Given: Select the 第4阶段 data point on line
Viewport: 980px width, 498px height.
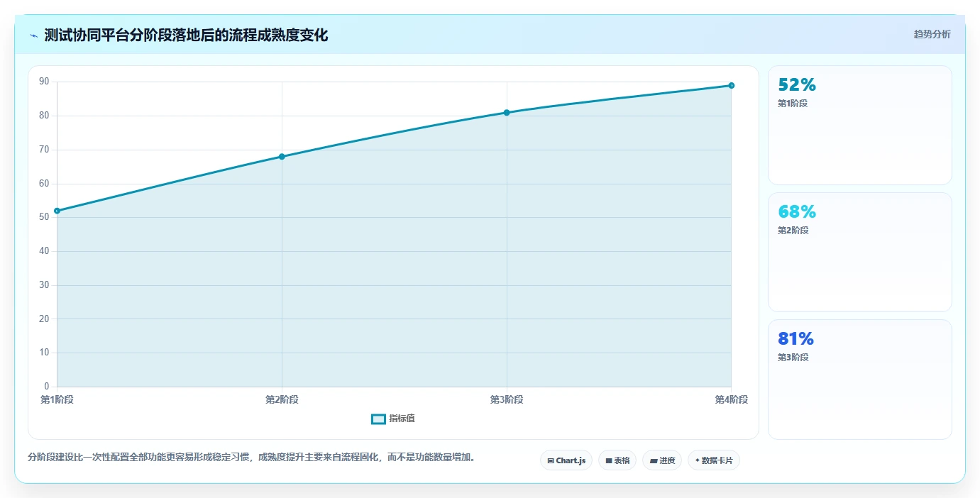Looking at the screenshot, I should pos(732,86).
